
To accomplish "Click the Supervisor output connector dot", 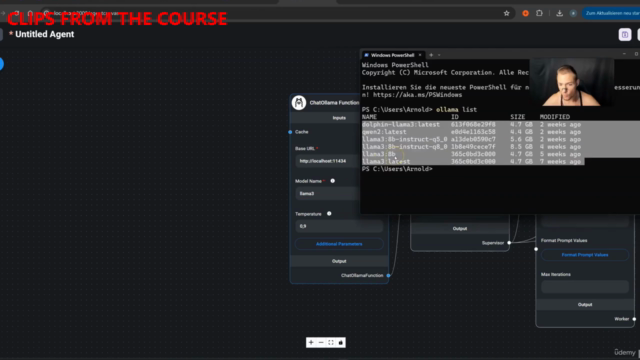I will pyautogui.click(x=509, y=243).
